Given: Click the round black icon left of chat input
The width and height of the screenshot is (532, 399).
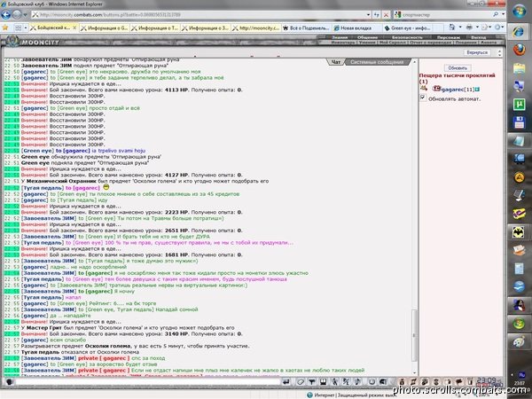Looking at the screenshot, I should pyautogui.click(x=10, y=381).
